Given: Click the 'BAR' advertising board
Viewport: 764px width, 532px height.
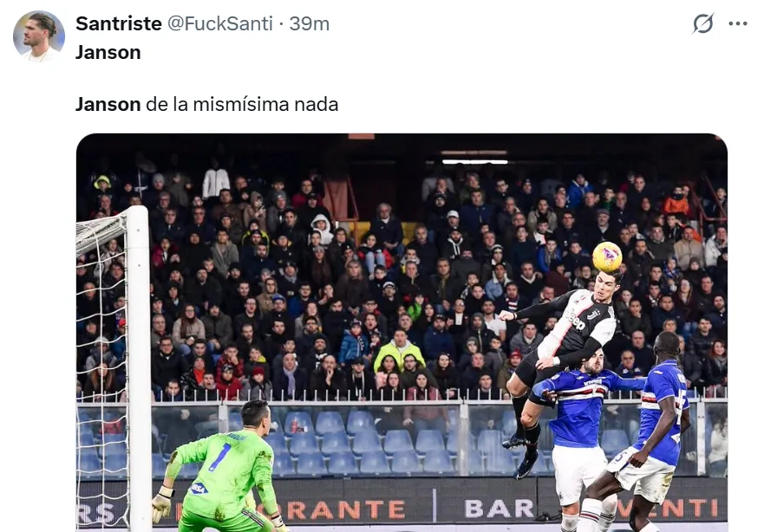Looking at the screenshot, I should [x=499, y=509].
